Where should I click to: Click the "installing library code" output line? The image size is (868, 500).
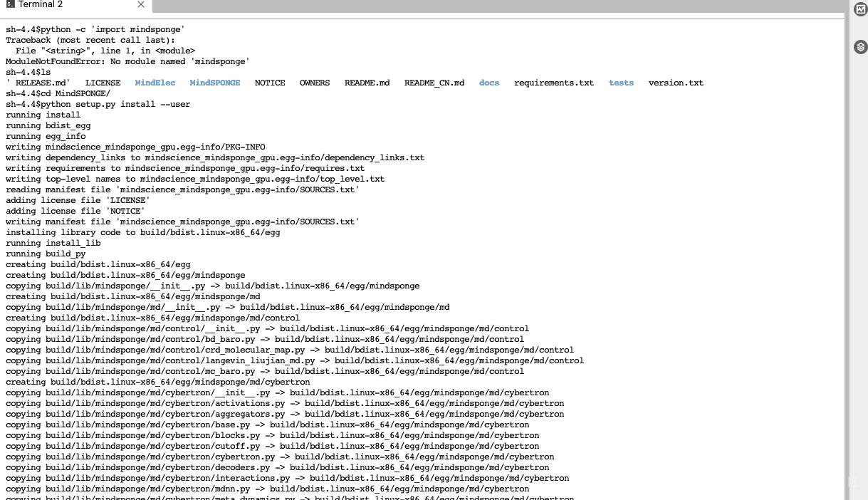click(x=143, y=232)
